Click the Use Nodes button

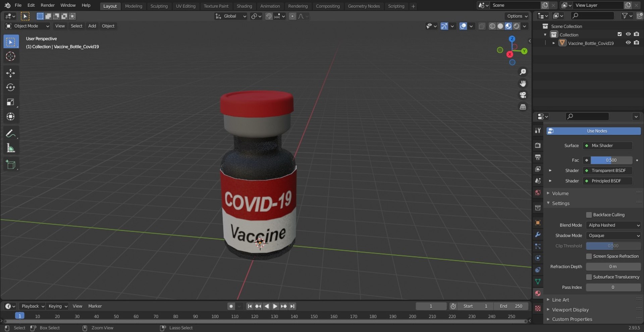coord(593,131)
